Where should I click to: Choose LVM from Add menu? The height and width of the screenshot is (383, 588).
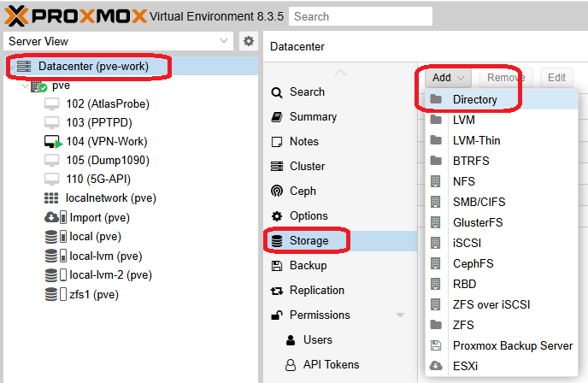pos(502,120)
